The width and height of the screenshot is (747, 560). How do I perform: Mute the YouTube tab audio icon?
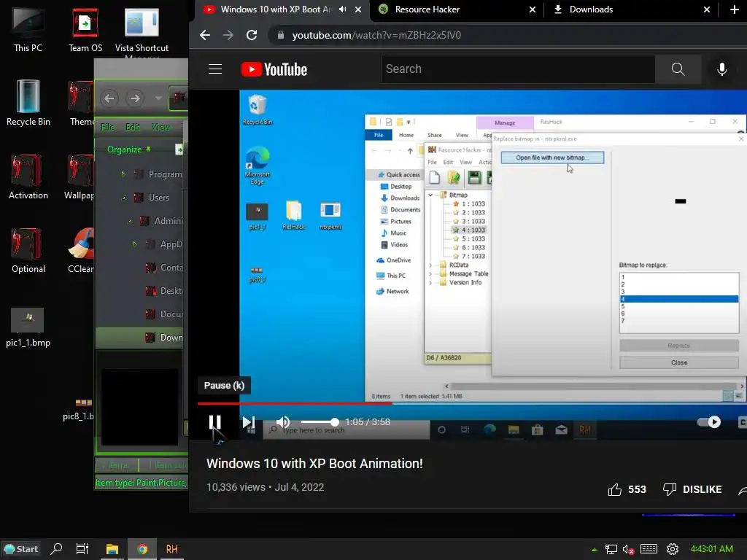coord(343,9)
